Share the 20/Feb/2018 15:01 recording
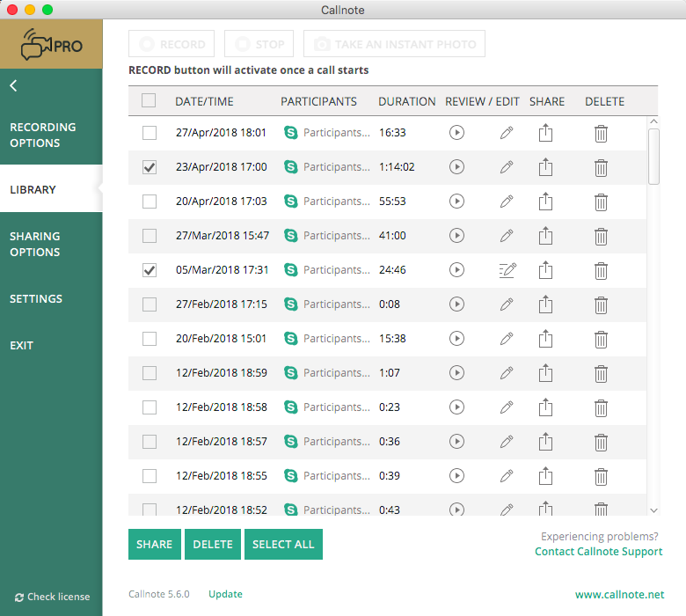This screenshot has width=686, height=616. [545, 339]
